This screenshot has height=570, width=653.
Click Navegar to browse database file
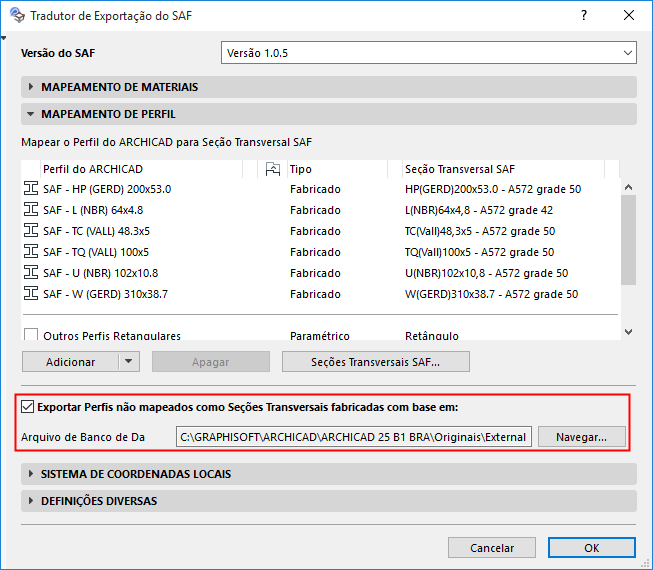(x=581, y=437)
